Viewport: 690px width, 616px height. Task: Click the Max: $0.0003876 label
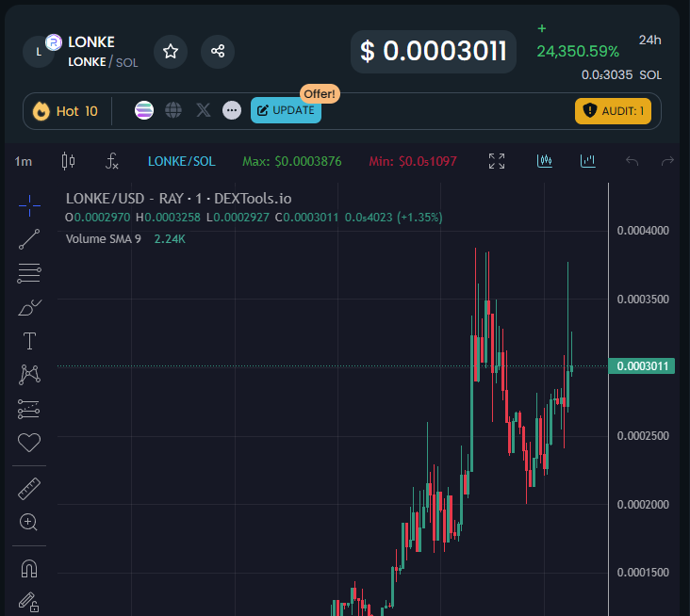click(292, 161)
